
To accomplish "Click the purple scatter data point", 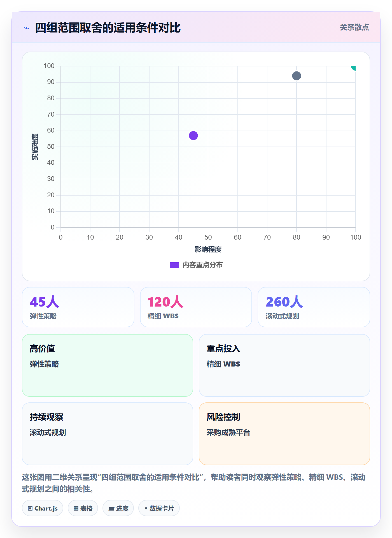I will 193,136.
